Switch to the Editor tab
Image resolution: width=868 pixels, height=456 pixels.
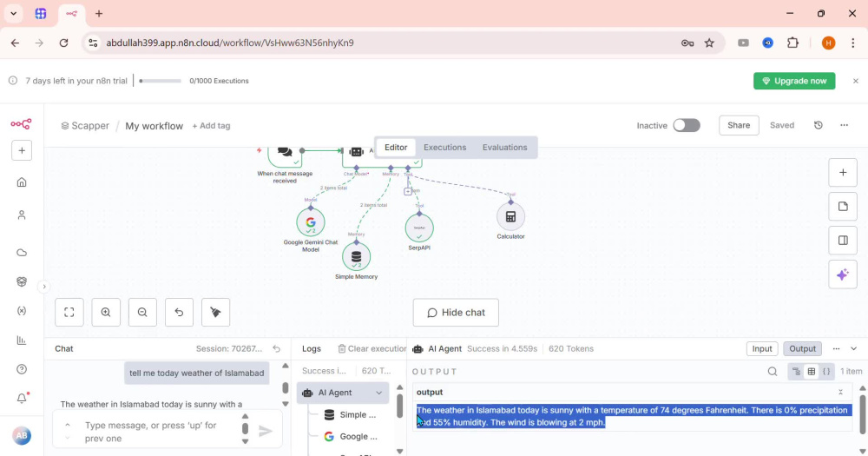396,148
